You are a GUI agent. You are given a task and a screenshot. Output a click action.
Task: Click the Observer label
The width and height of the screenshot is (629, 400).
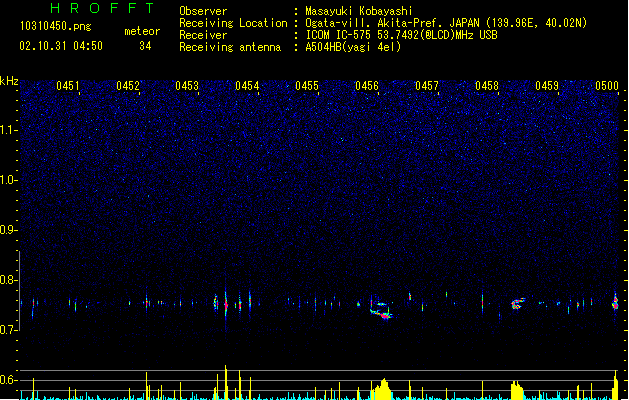(203, 11)
